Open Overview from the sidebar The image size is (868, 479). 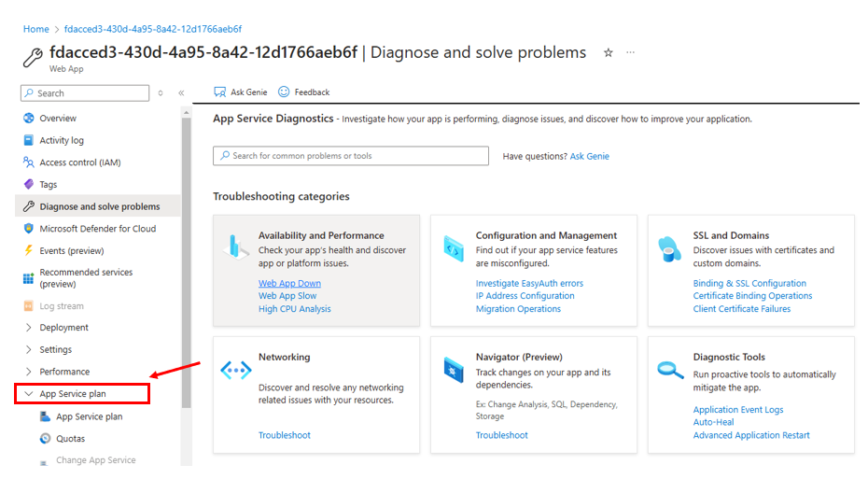tap(58, 119)
